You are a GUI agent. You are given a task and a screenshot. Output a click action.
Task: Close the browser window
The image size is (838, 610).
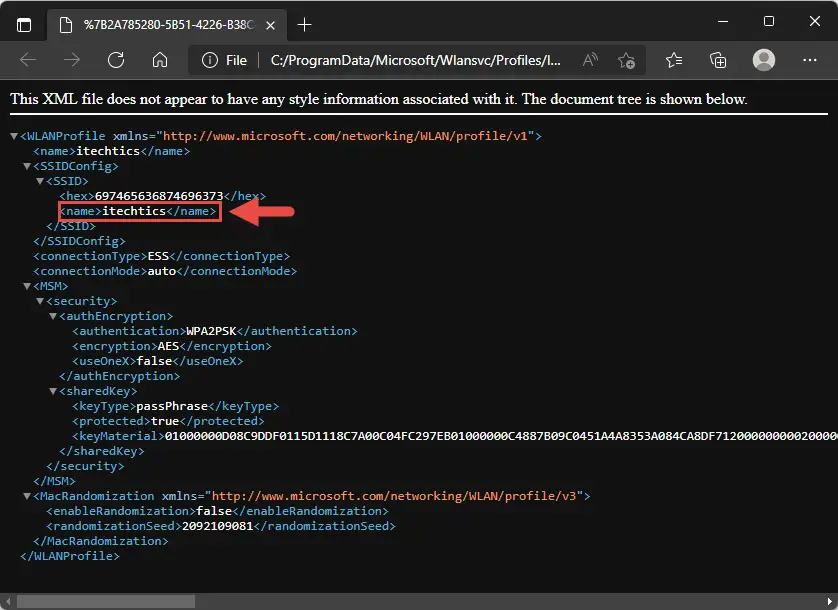point(814,21)
